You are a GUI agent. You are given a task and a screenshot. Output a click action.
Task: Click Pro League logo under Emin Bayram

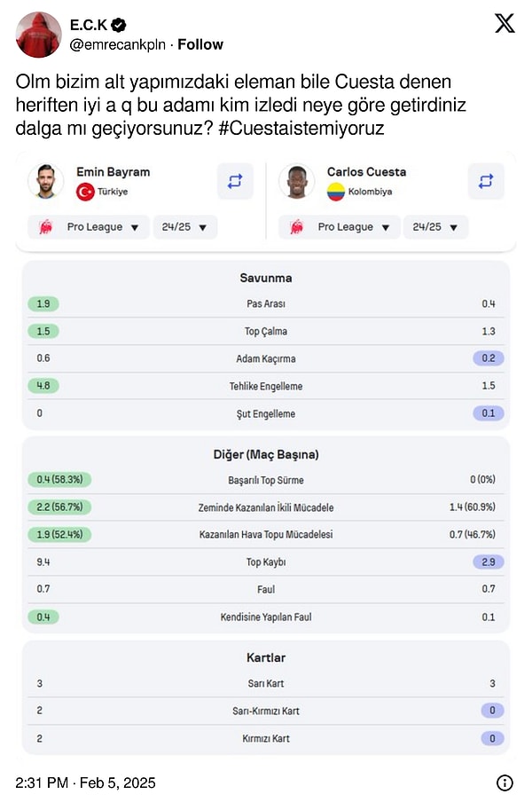pos(46,227)
